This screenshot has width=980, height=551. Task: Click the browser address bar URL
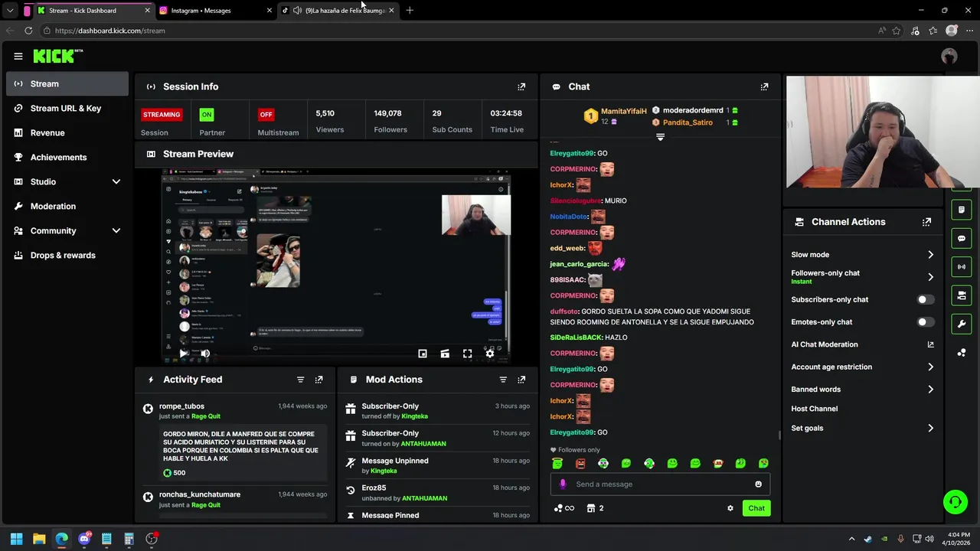(109, 31)
